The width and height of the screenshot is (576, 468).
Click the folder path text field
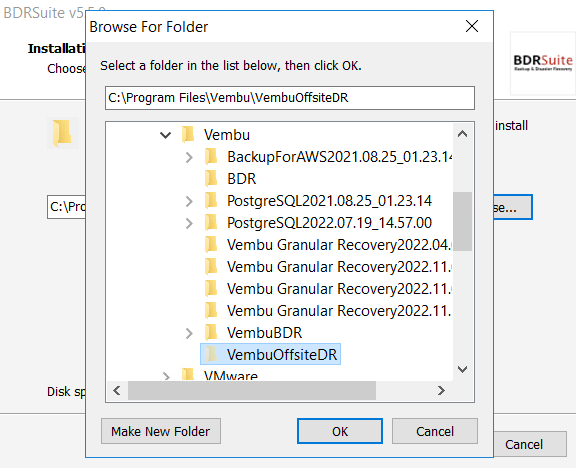click(290, 98)
